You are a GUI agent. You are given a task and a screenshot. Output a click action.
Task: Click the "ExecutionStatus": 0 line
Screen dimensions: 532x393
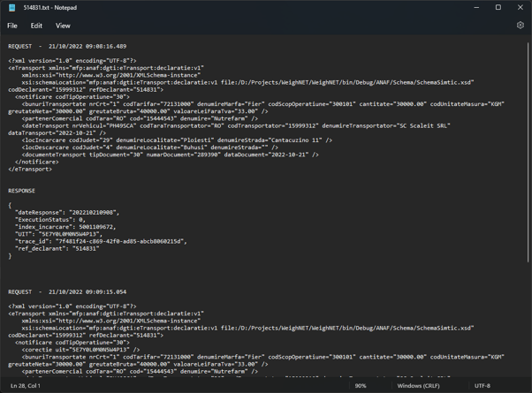[50, 220]
